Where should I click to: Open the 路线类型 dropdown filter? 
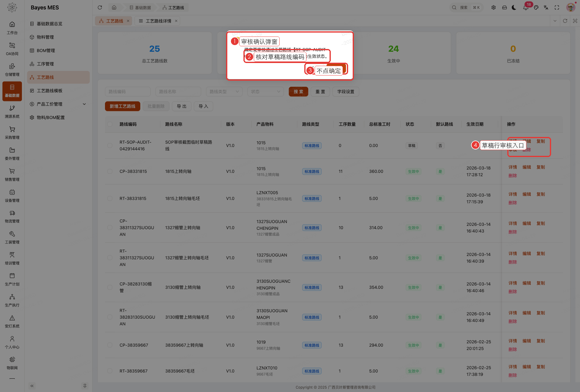click(224, 92)
